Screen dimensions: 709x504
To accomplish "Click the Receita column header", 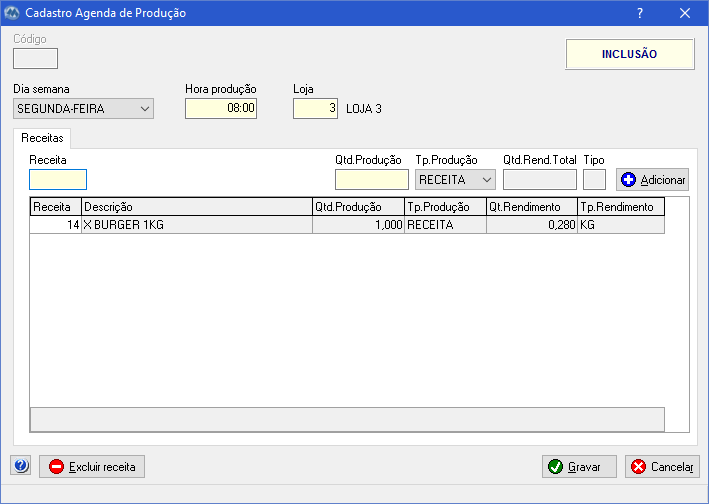I will click(x=56, y=207).
